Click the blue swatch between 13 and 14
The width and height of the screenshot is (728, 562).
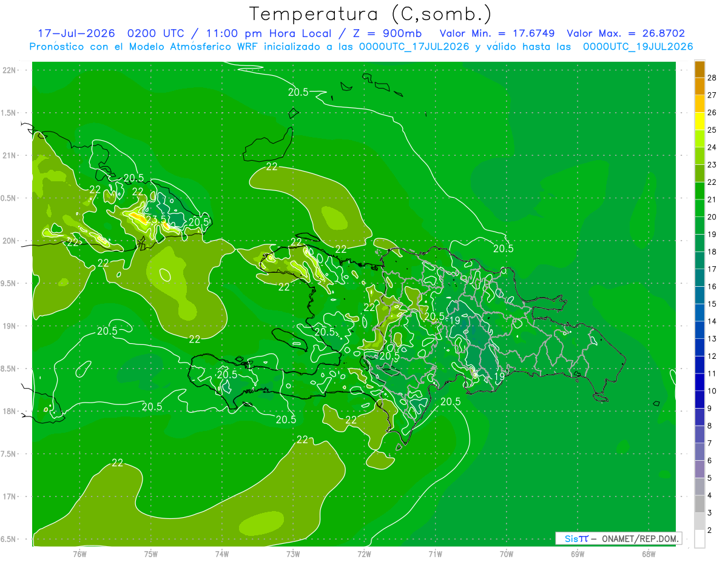(699, 330)
